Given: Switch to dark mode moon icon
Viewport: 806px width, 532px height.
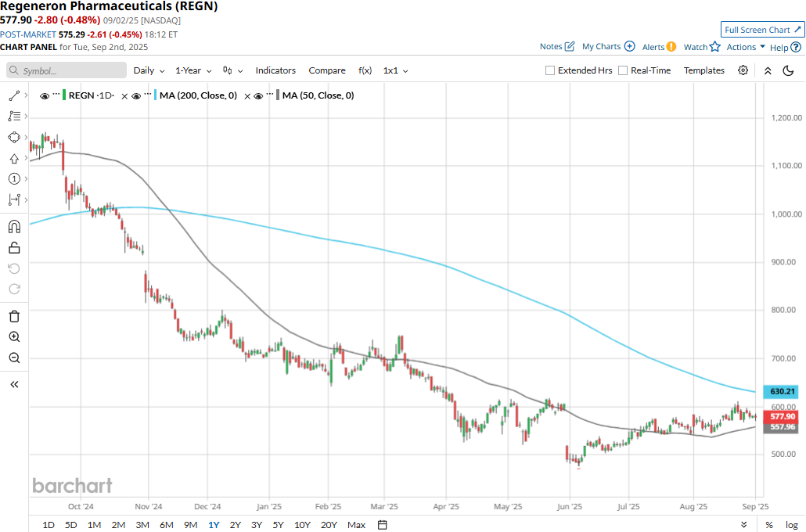Looking at the screenshot, I should tap(788, 70).
